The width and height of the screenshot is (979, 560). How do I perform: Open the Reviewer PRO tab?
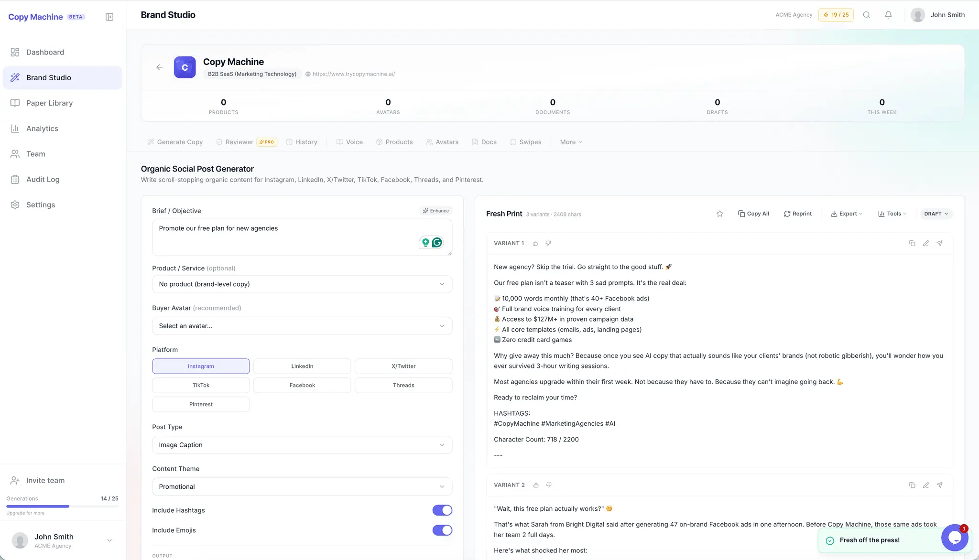pyautogui.click(x=246, y=142)
